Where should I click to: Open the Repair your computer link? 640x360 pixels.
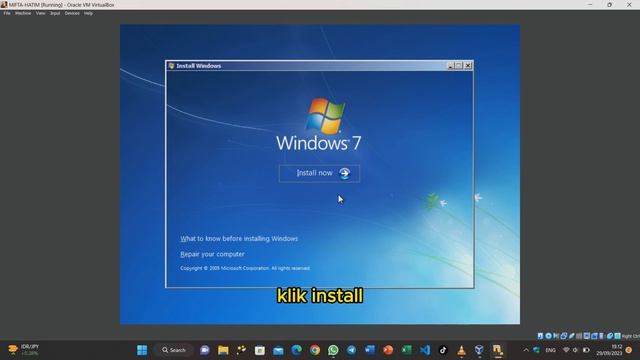(212, 254)
